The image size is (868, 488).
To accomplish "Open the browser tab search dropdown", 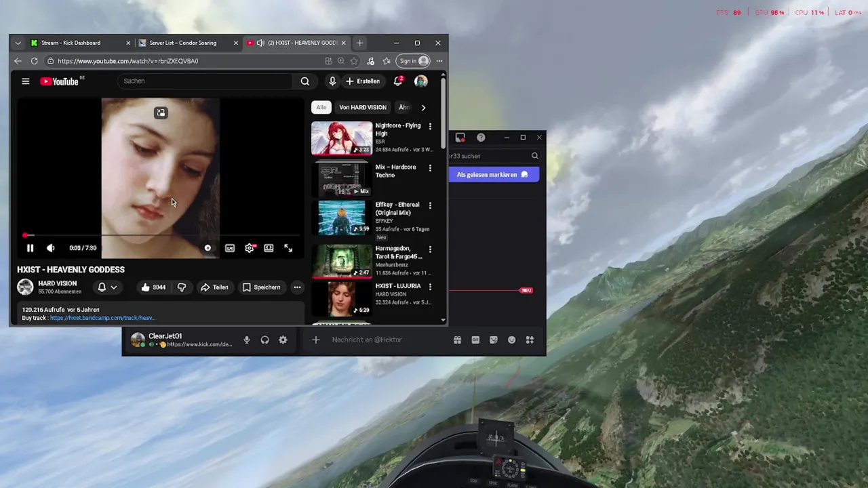I will coord(18,43).
